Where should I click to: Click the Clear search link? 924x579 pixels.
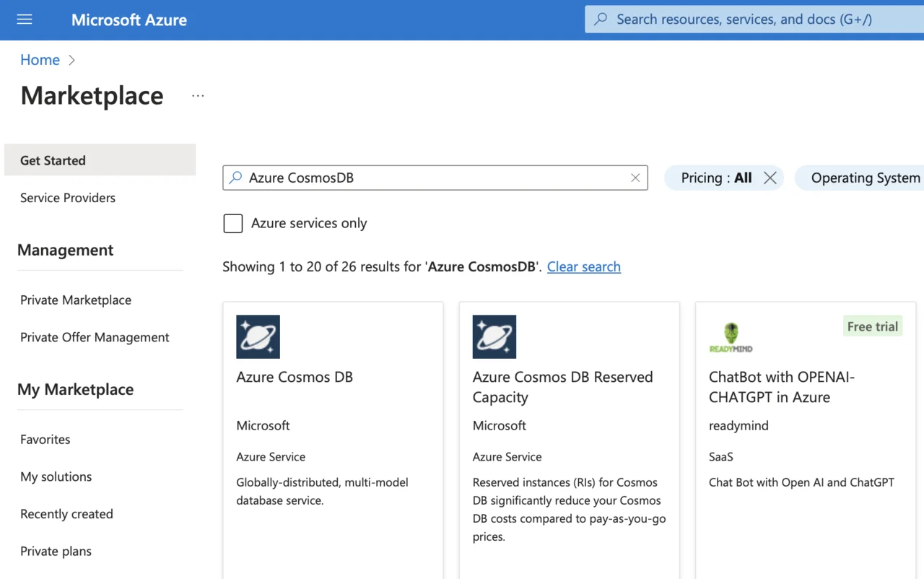(x=583, y=266)
